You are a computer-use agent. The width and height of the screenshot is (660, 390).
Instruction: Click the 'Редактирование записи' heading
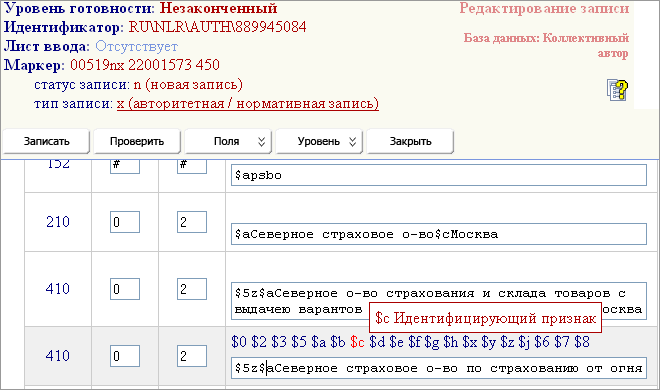point(544,8)
